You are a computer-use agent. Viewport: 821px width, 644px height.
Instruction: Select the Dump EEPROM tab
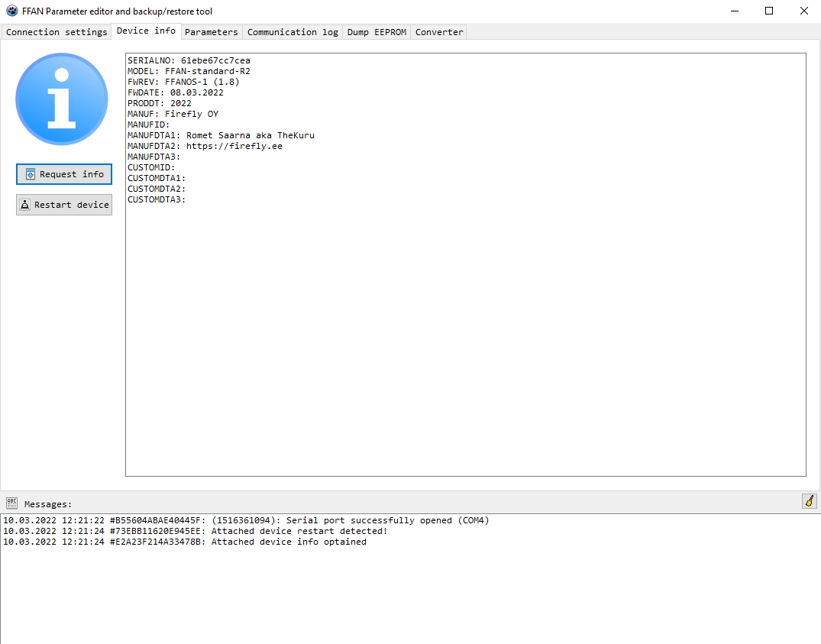[377, 32]
